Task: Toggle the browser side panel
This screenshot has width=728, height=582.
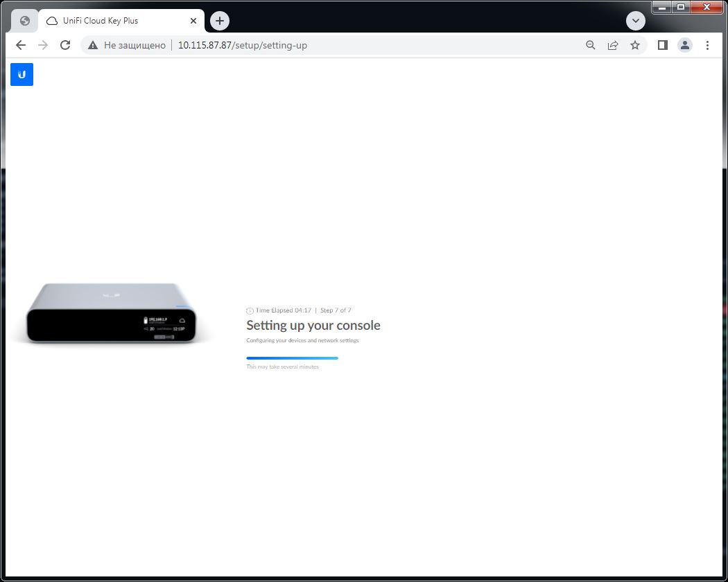Action: tap(663, 45)
